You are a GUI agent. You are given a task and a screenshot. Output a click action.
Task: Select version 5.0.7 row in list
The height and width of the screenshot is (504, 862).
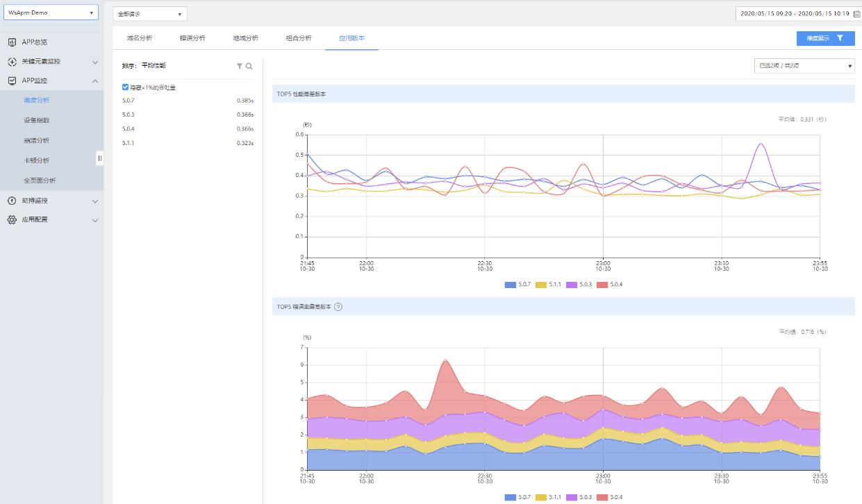[x=188, y=101]
